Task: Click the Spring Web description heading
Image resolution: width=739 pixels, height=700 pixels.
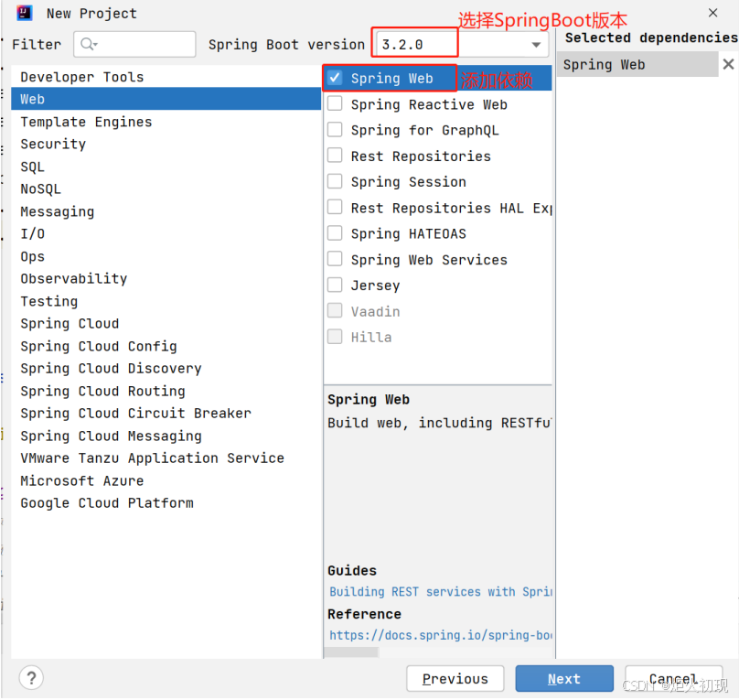Action: [x=369, y=400]
